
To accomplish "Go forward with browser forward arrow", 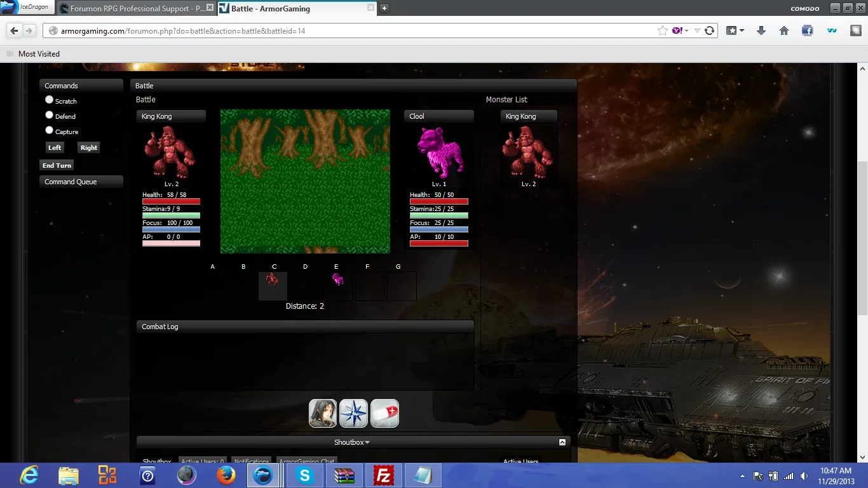I will (29, 30).
